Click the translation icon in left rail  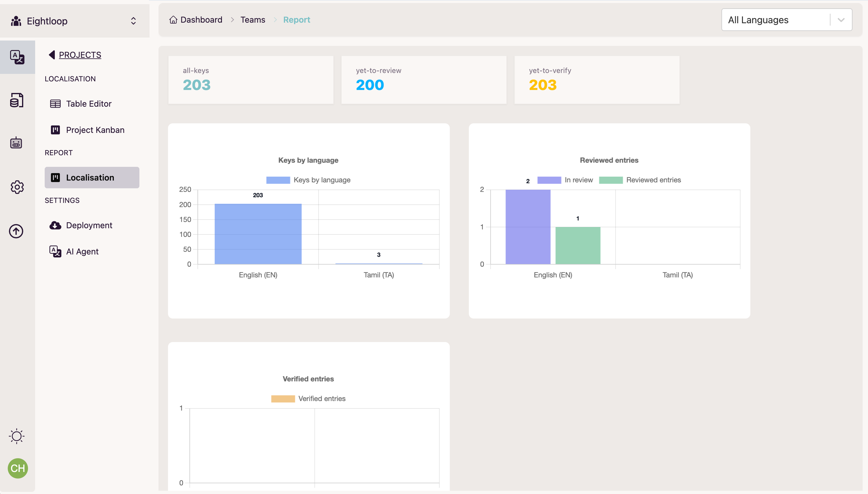tap(17, 57)
